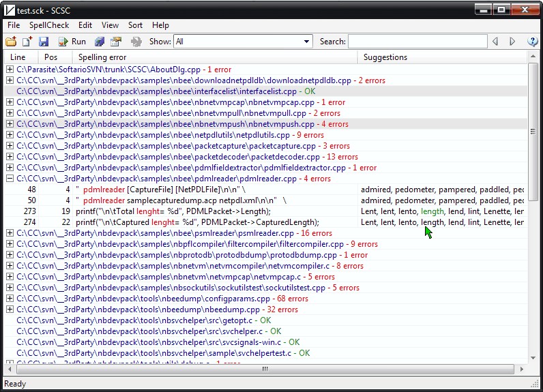Click the greyed-out gear toolbar icon
The image size is (543, 392).
(136, 42)
